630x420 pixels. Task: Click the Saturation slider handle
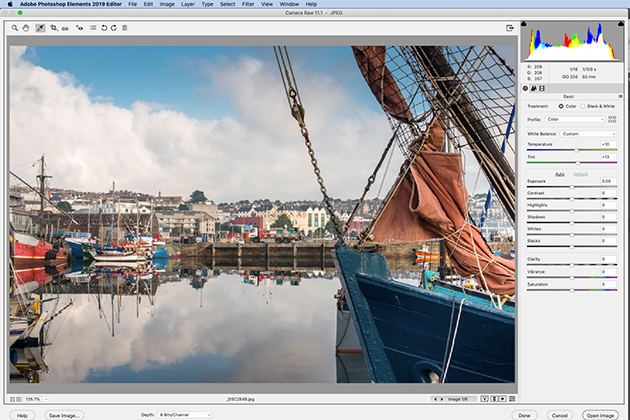[x=572, y=290]
